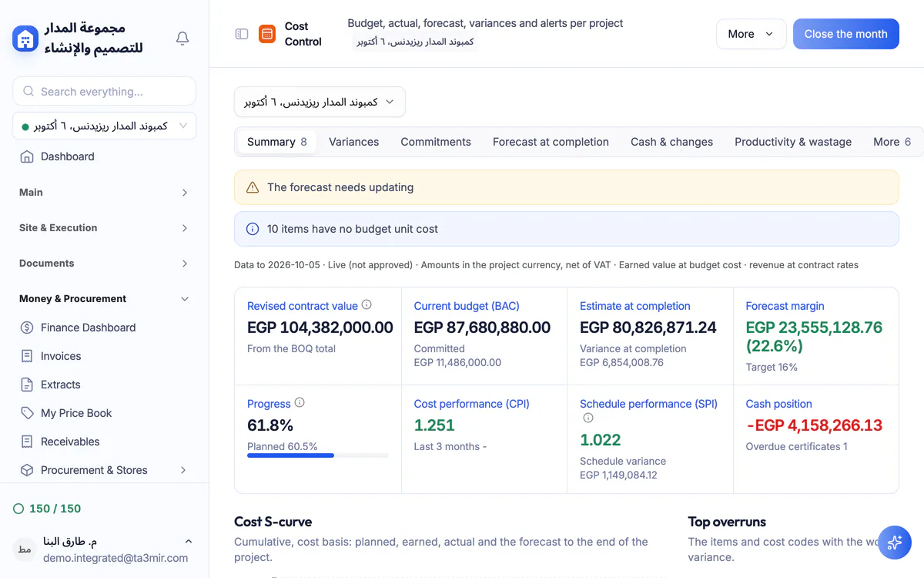Toggle the sidebar panel icon
Screen dimensions: 924x578
242,34
